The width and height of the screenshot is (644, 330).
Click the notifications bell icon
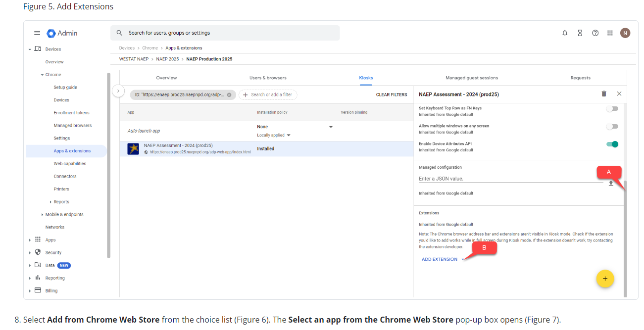click(x=565, y=33)
